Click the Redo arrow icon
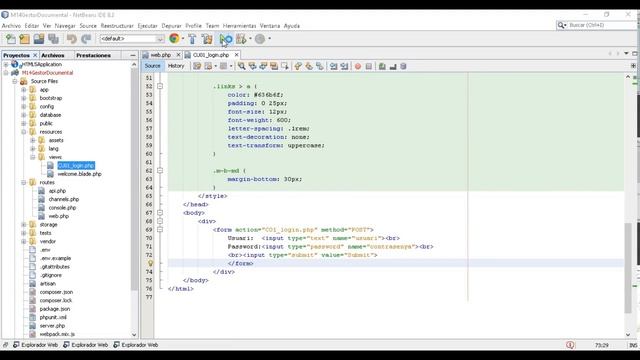640x360 pixels. (x=86, y=39)
